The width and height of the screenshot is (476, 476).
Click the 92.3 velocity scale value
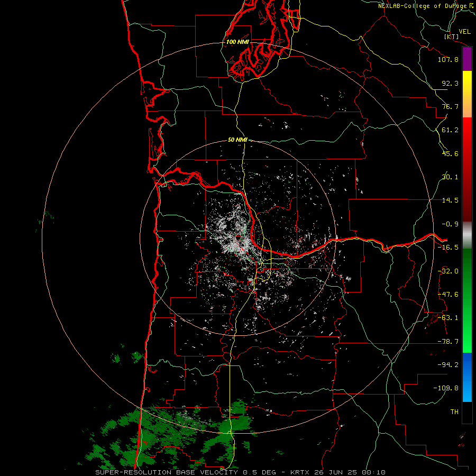point(450,83)
